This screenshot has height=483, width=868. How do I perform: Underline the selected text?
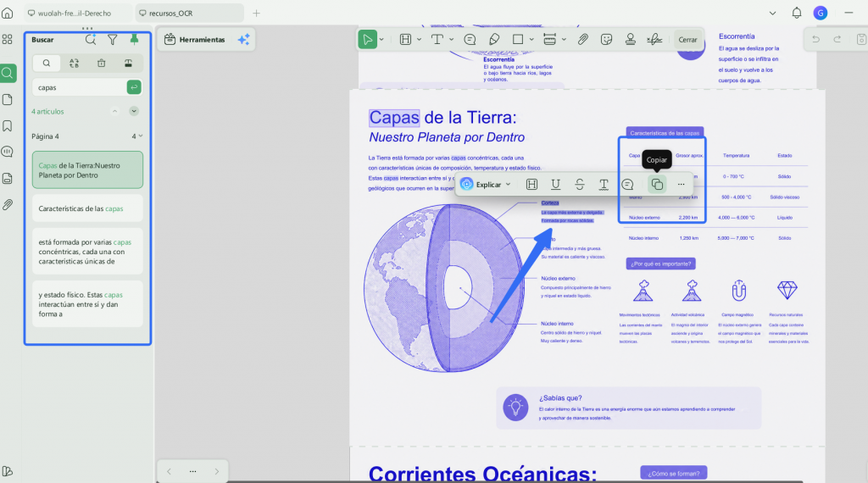point(556,184)
